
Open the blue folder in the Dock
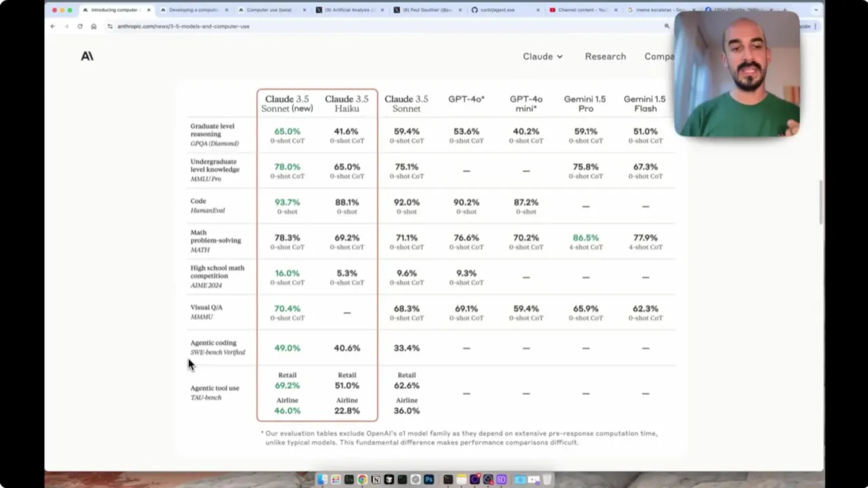(x=520, y=480)
